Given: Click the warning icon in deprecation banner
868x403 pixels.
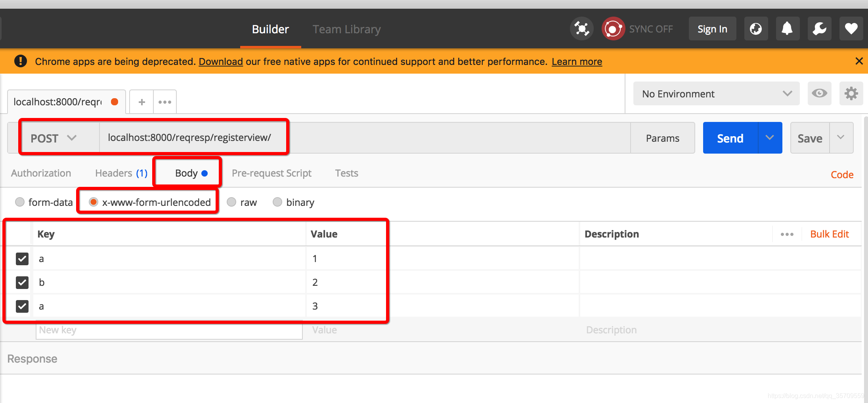Looking at the screenshot, I should tap(21, 61).
